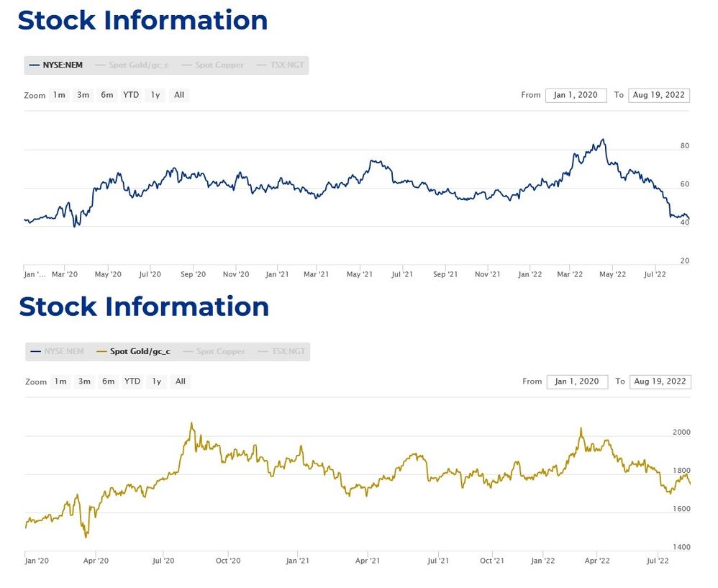Click the To date field on top chart
718x588 pixels.
pos(659,94)
